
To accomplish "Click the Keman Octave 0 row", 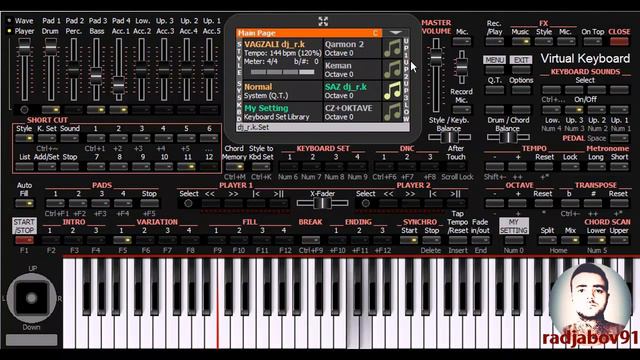I will pos(352,69).
